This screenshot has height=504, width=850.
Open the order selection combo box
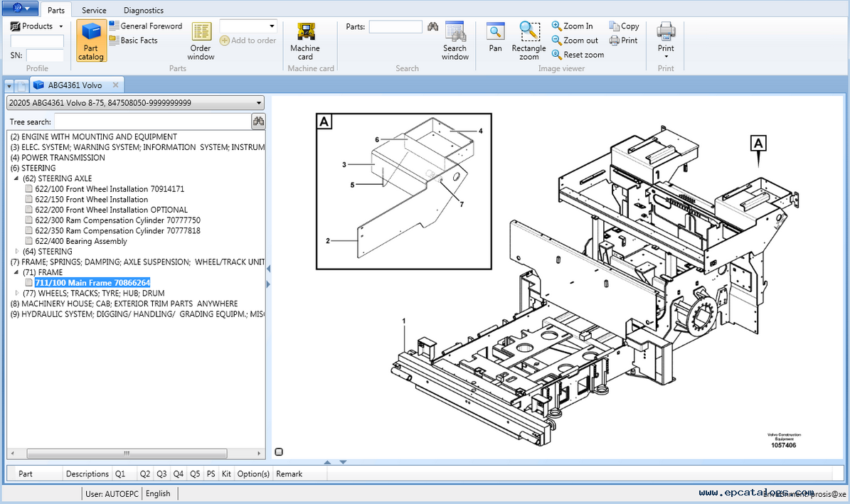coord(249,26)
